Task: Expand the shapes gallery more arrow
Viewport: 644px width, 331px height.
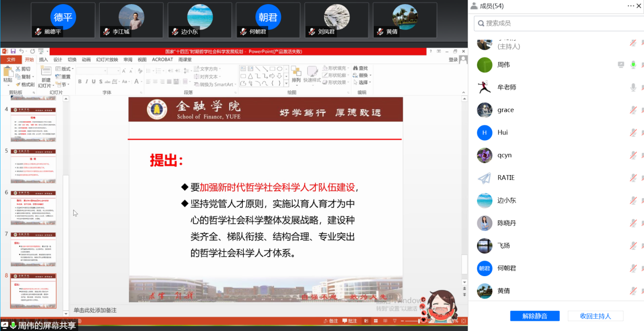Action: [x=287, y=83]
